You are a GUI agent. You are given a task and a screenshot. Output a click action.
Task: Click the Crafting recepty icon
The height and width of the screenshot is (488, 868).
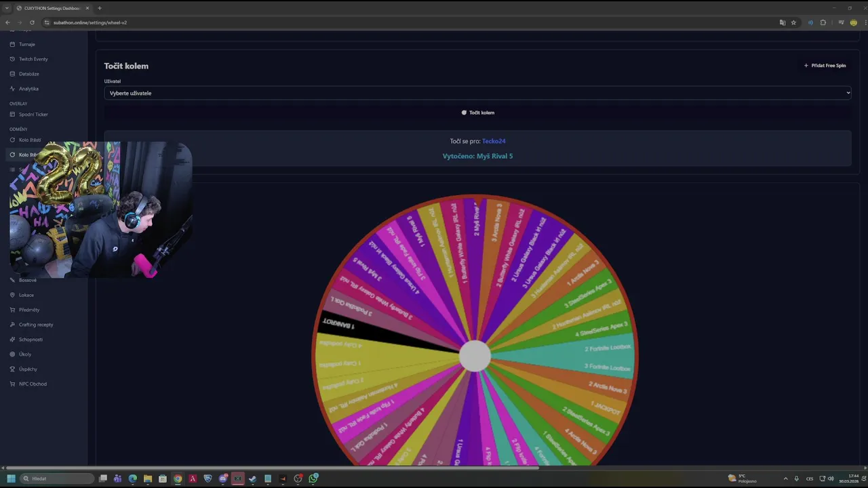click(12, 325)
